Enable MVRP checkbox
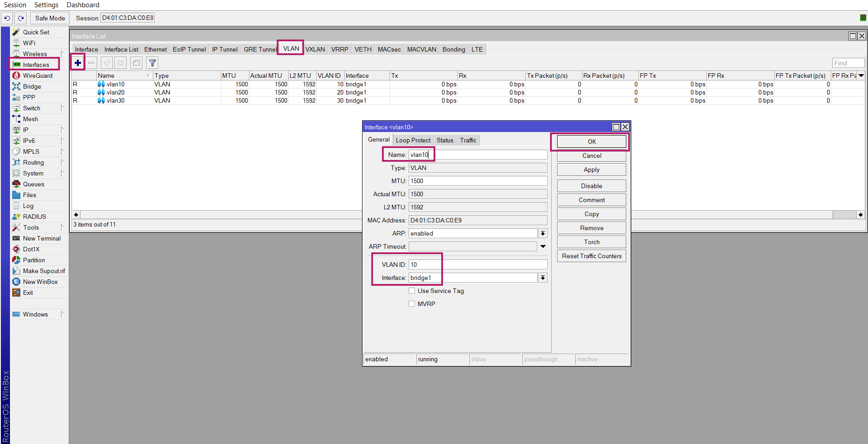 click(412, 304)
